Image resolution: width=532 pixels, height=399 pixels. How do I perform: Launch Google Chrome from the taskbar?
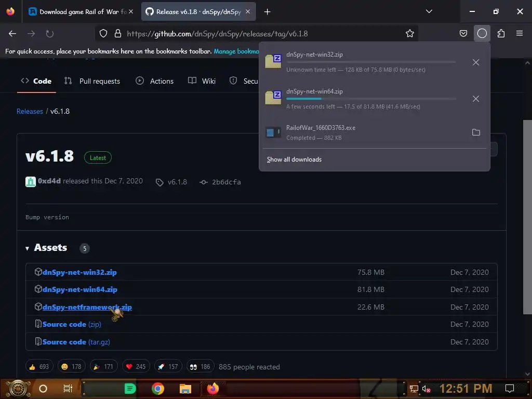158,389
